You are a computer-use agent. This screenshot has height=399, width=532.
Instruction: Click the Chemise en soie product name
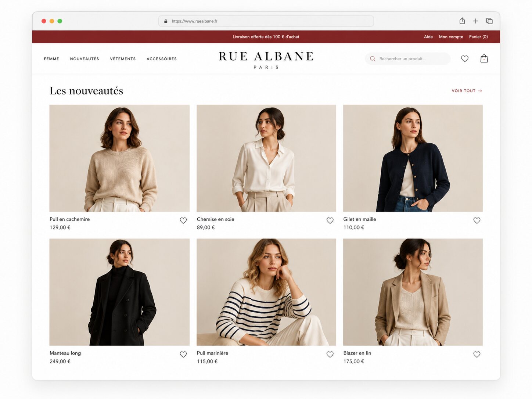[x=216, y=219]
